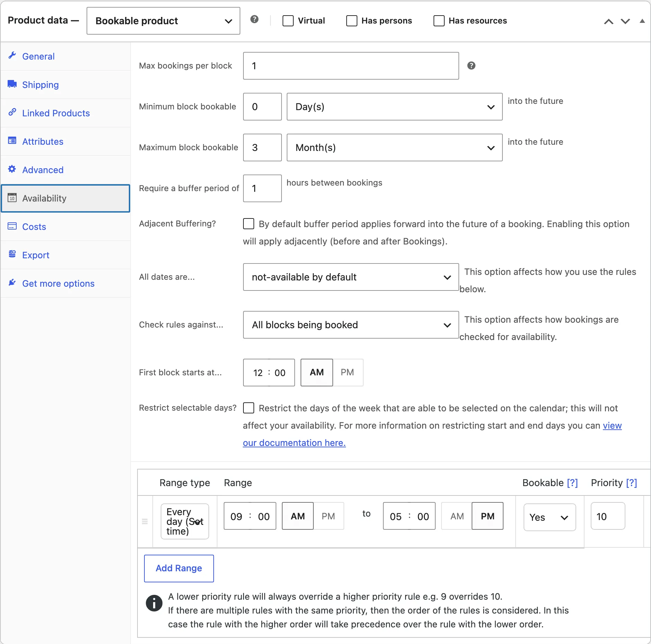Click the Priority [?] help link
Image resolution: width=651 pixels, height=644 pixels.
click(x=632, y=483)
